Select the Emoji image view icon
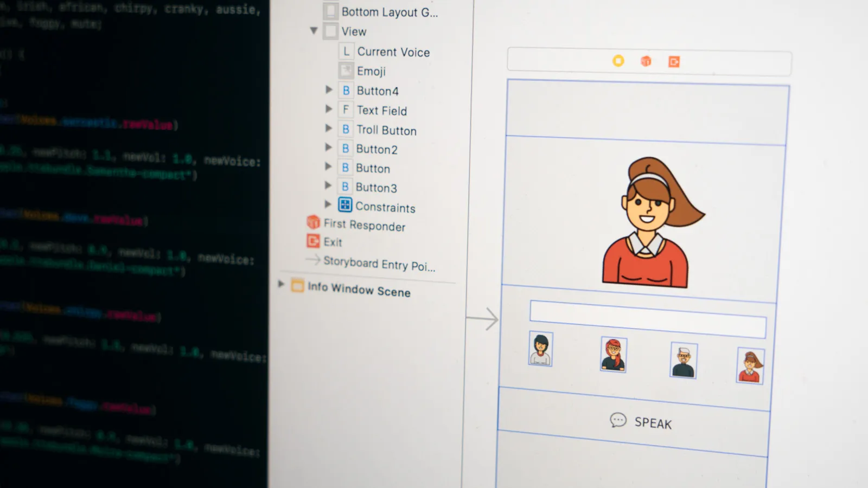 click(346, 70)
